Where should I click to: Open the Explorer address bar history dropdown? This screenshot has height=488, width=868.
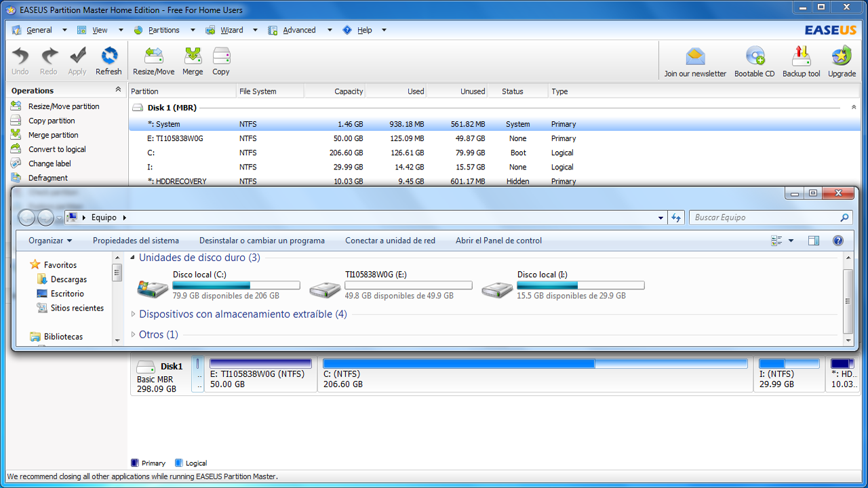[661, 218]
